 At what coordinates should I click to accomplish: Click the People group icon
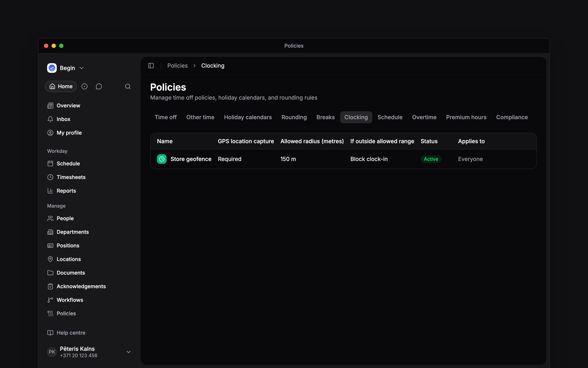50,218
